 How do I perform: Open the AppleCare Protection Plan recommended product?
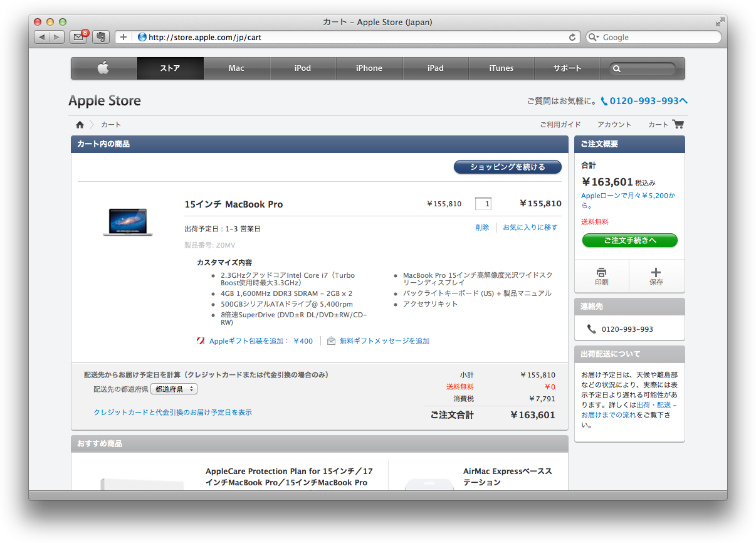(289, 477)
